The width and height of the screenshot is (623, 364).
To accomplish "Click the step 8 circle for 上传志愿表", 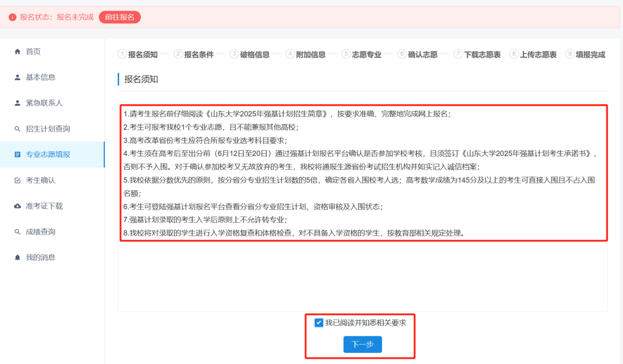I will click(x=514, y=54).
